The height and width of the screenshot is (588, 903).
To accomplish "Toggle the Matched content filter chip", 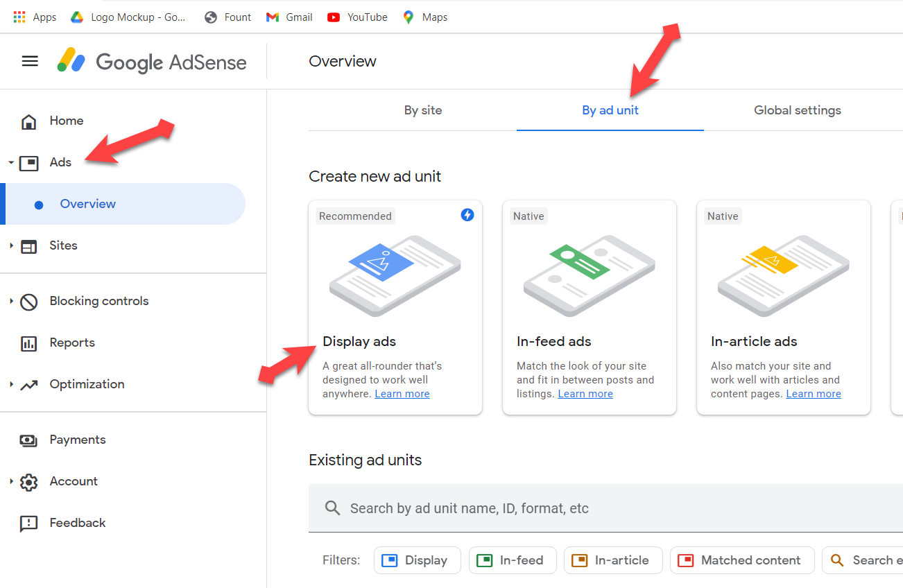I will (x=741, y=560).
